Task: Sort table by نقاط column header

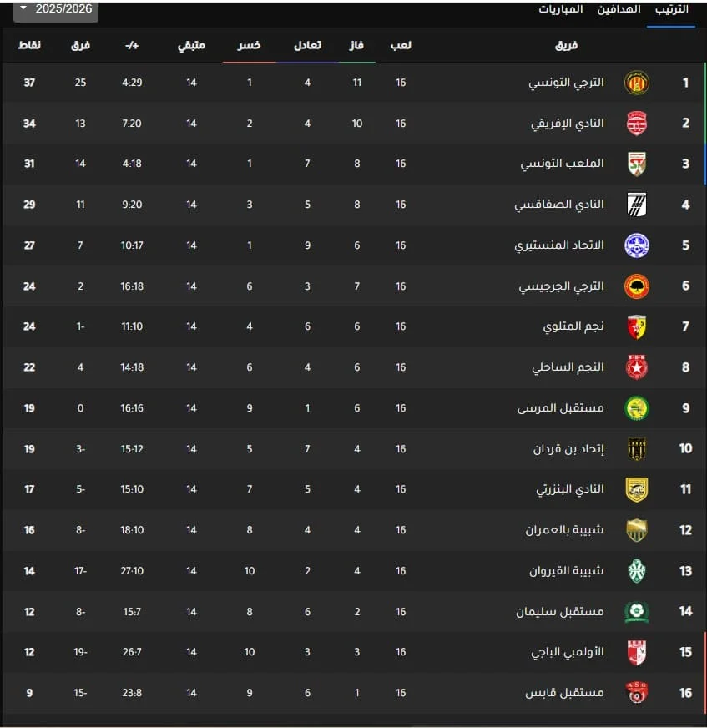Action: click(29, 45)
